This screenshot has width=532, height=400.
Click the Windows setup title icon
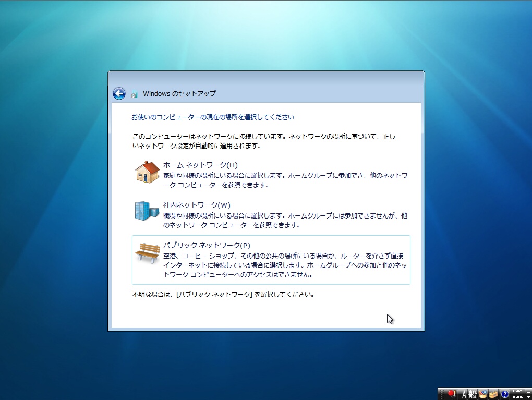tap(135, 94)
